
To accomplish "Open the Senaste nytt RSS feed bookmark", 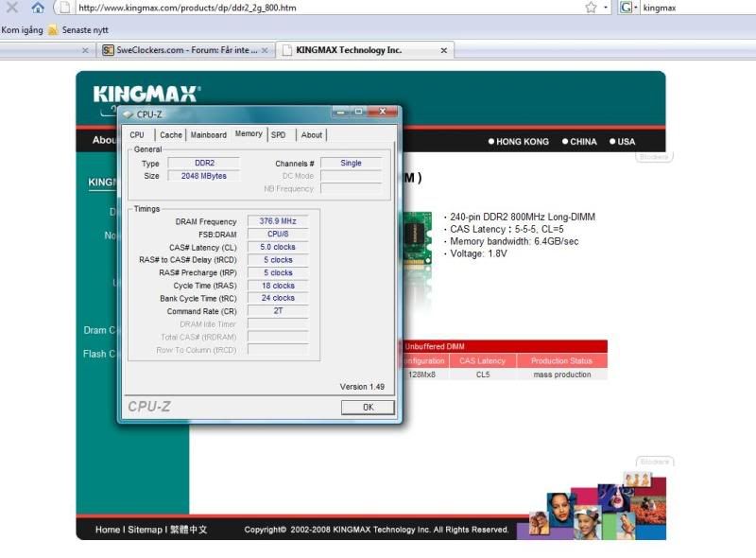I will [x=79, y=30].
